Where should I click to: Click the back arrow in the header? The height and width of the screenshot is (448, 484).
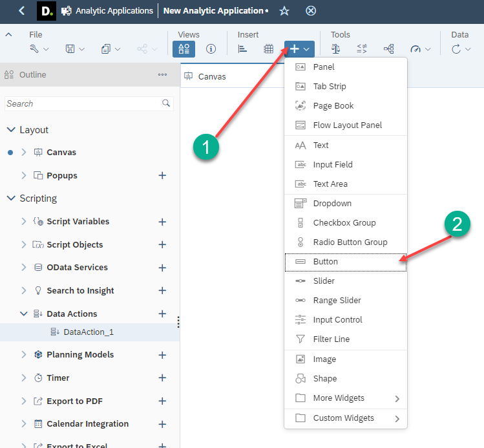(x=22, y=11)
